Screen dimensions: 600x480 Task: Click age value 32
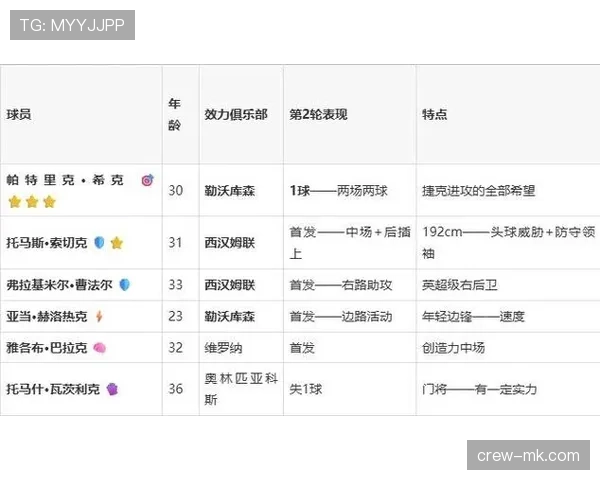tap(175, 348)
